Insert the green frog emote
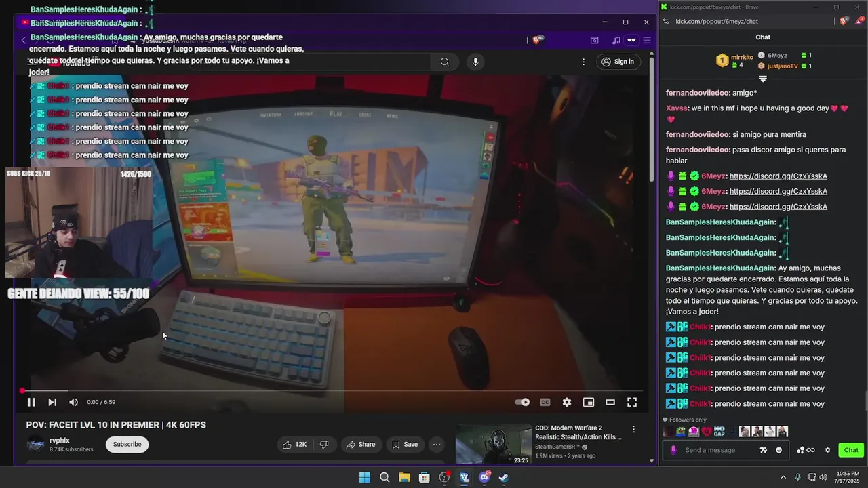Viewport: 868px width, 488px height. pyautogui.click(x=681, y=432)
